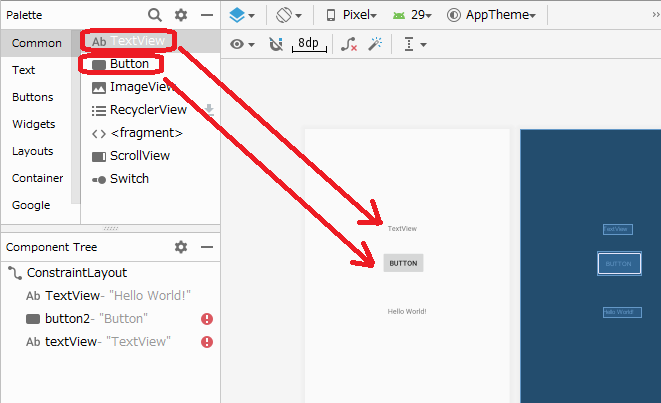
Task: Click the BUTTON widget on design canvas
Action: point(403,263)
